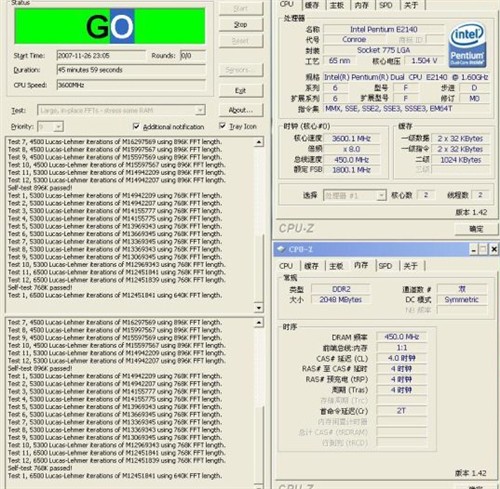The height and width of the screenshot is (489, 500).
Task: Click upper log pane scroll down arrow
Action: (x=259, y=307)
